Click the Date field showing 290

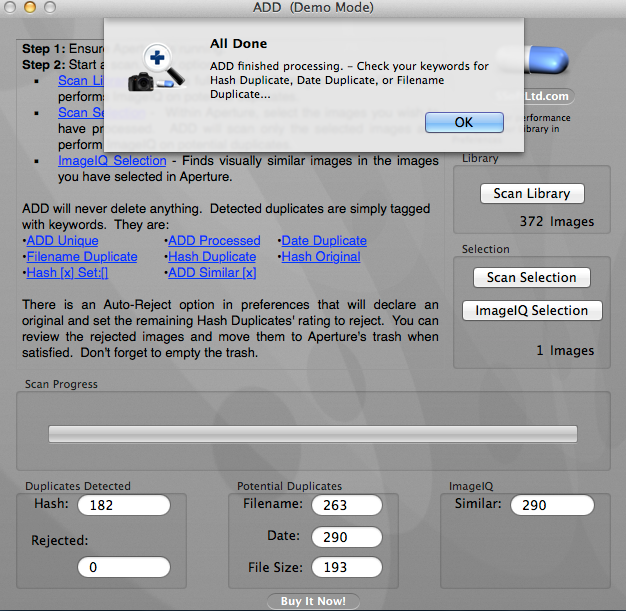347,537
